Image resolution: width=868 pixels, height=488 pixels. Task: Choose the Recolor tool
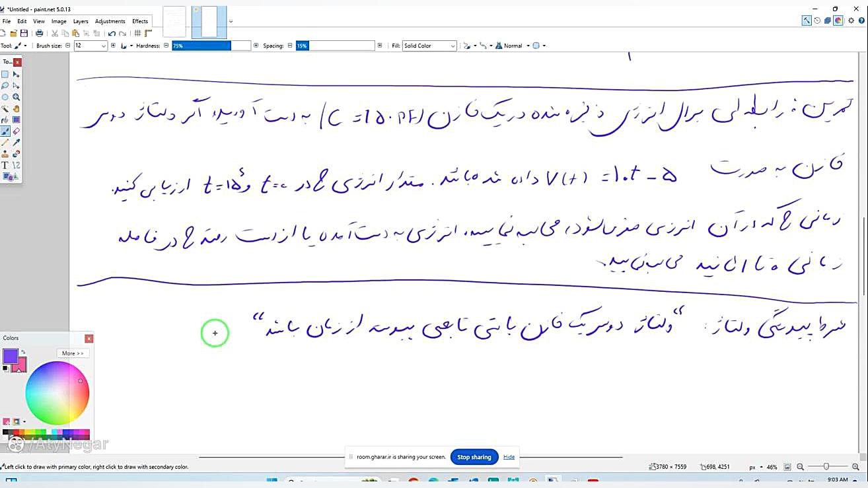[x=17, y=153]
